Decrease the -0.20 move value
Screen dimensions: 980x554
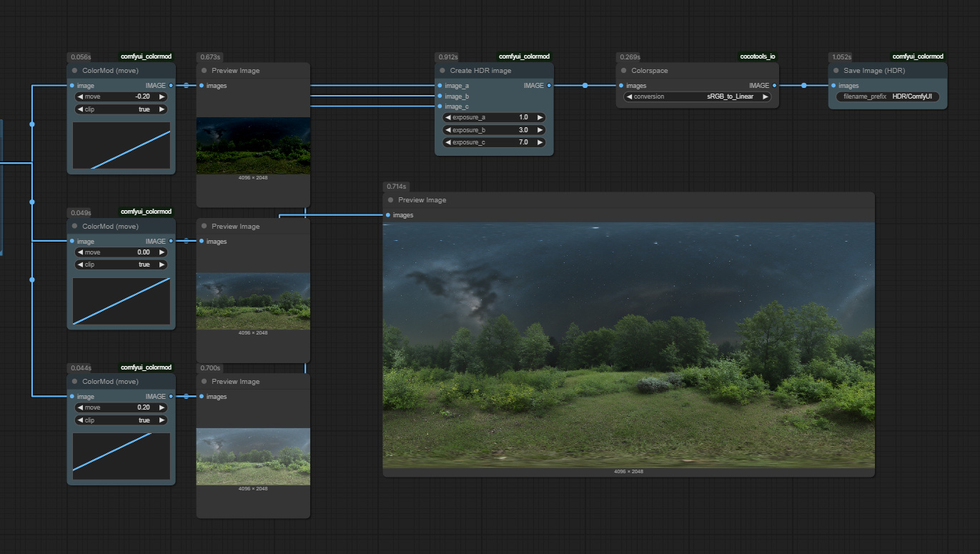(x=81, y=96)
